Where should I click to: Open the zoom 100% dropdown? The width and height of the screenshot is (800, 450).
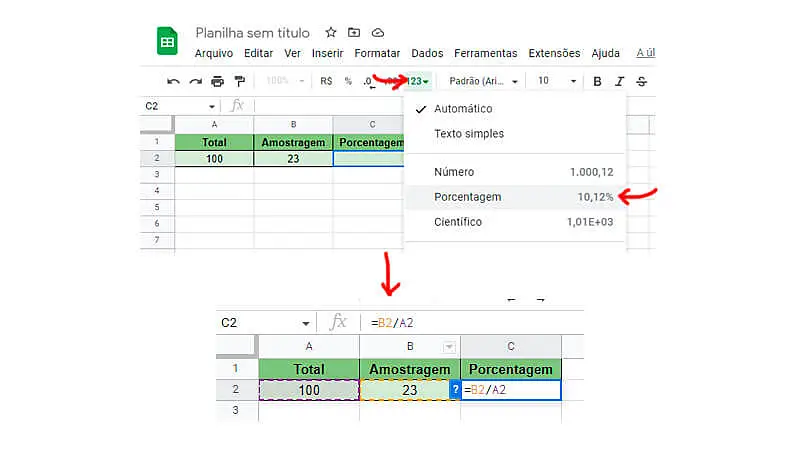click(x=285, y=81)
